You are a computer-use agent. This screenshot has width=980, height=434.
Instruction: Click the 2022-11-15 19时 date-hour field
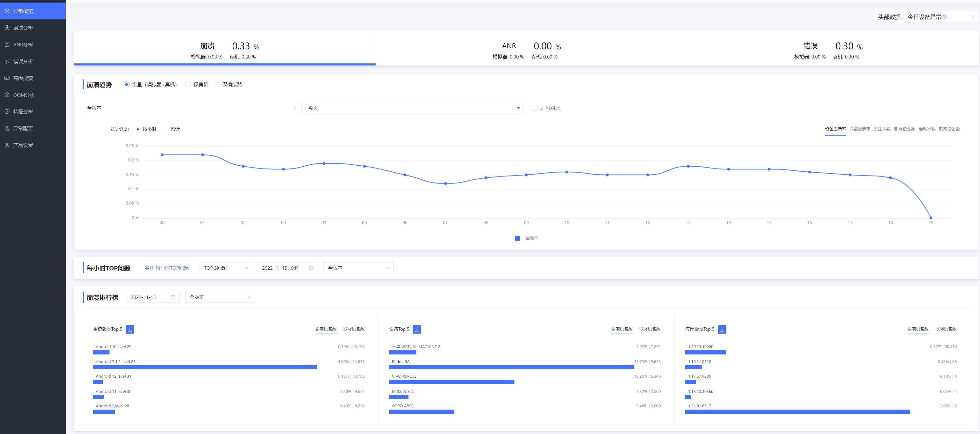click(x=288, y=268)
